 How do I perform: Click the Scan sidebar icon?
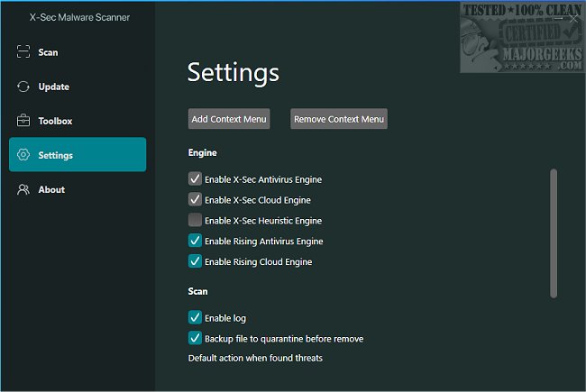point(23,51)
